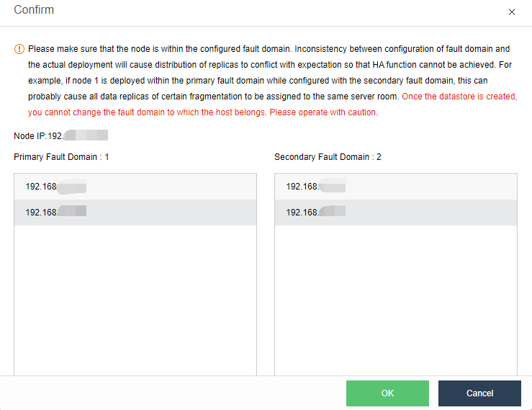Click the Confirm dialog title
This screenshot has height=410, width=532.
34,11
